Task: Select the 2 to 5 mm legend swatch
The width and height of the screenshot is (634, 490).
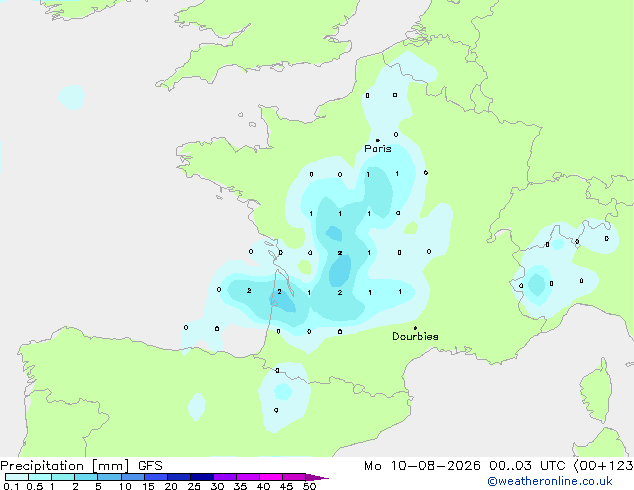Action: (x=86, y=477)
